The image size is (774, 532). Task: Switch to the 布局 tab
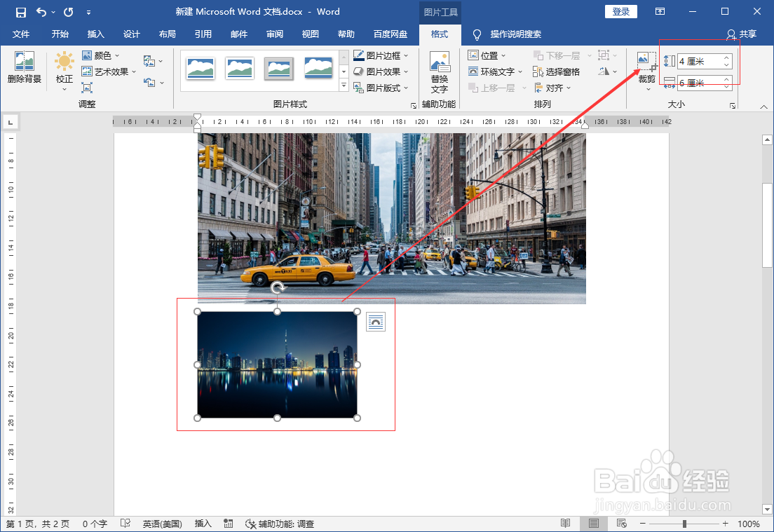(x=168, y=34)
